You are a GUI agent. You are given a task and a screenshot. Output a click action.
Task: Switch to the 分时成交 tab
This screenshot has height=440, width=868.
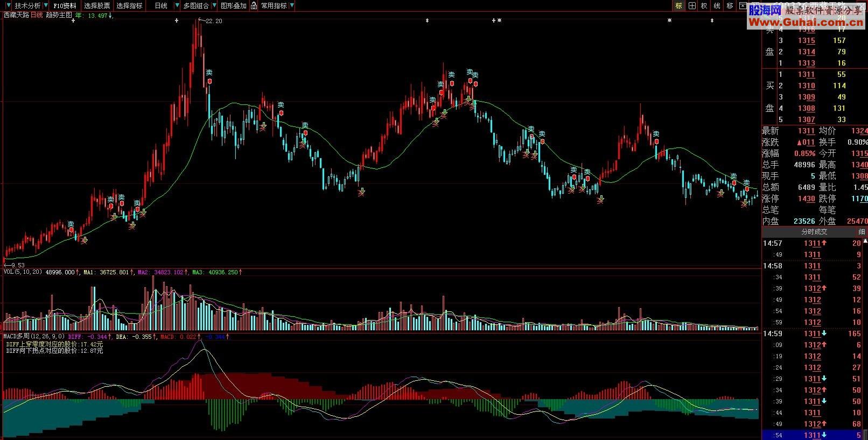(x=814, y=232)
